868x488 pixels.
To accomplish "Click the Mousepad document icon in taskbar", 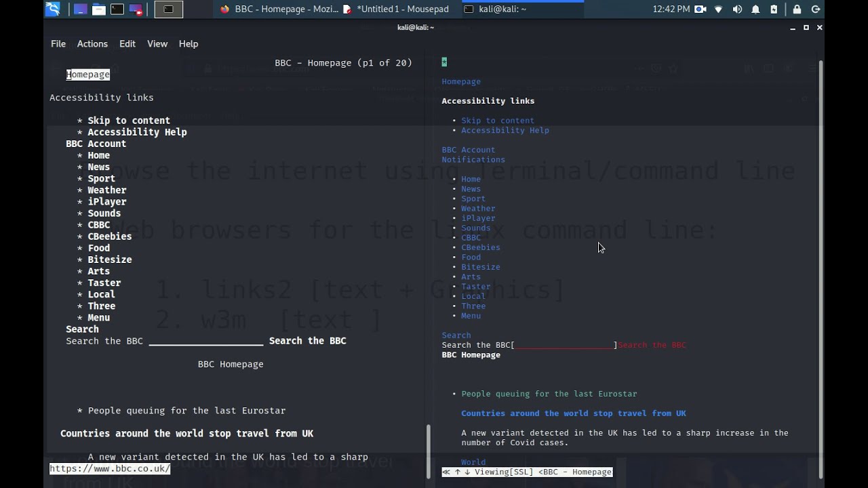I will [347, 9].
